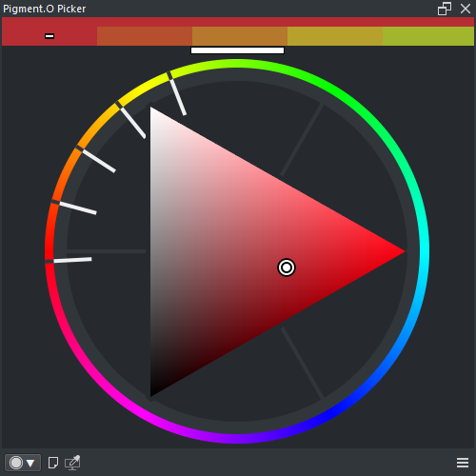Close the Pigment.O Picker docker
Image resolution: width=476 pixels, height=476 pixels.
[x=466, y=9]
